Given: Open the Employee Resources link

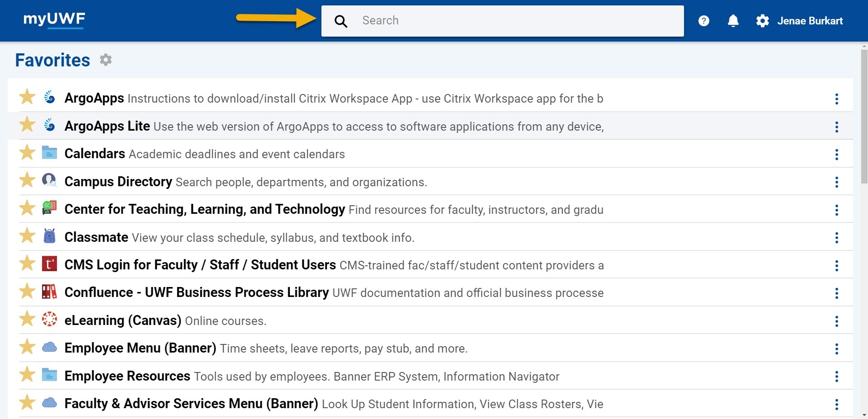Looking at the screenshot, I should [x=127, y=376].
